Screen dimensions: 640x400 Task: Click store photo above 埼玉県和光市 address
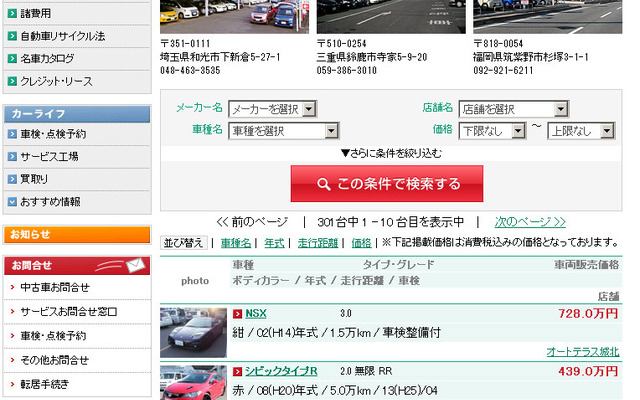234,17
